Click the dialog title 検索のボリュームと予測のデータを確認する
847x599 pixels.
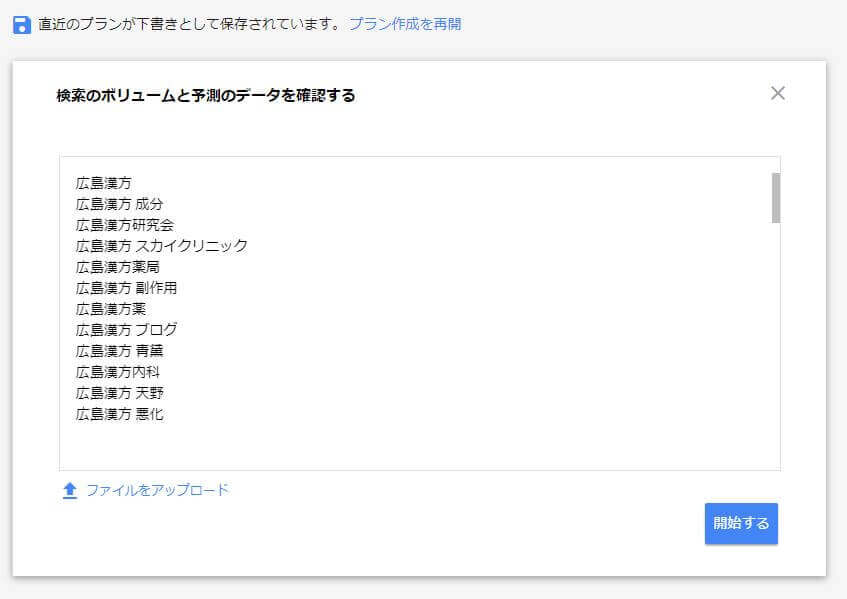(x=206, y=96)
